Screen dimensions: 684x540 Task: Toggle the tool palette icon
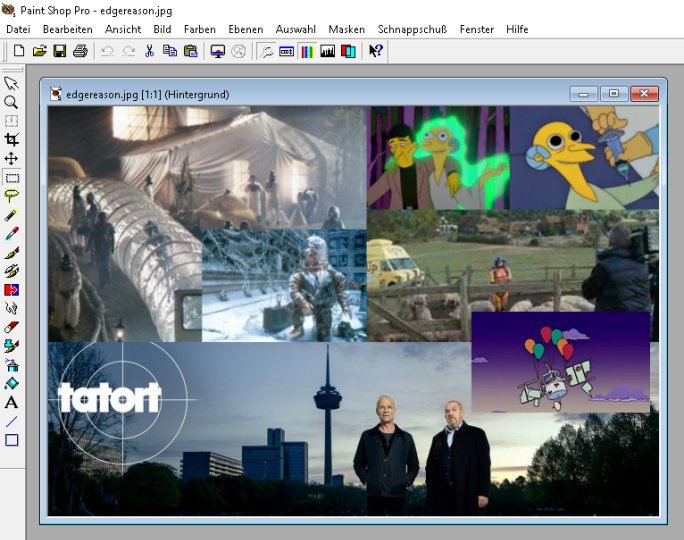coord(266,51)
